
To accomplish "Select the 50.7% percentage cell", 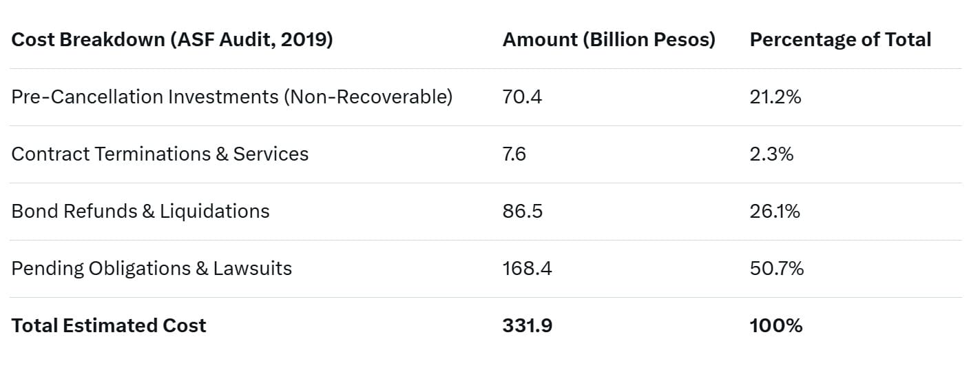I will pos(777,269).
